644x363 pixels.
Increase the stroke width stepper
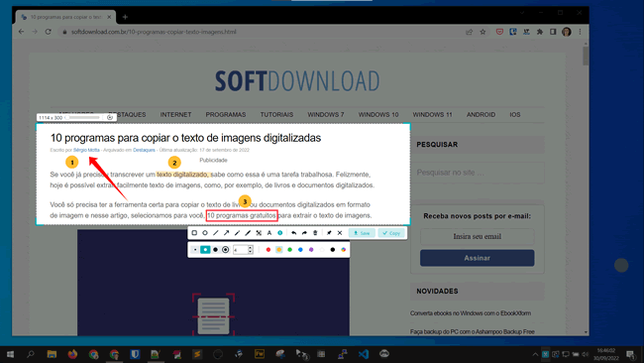[x=250, y=248]
